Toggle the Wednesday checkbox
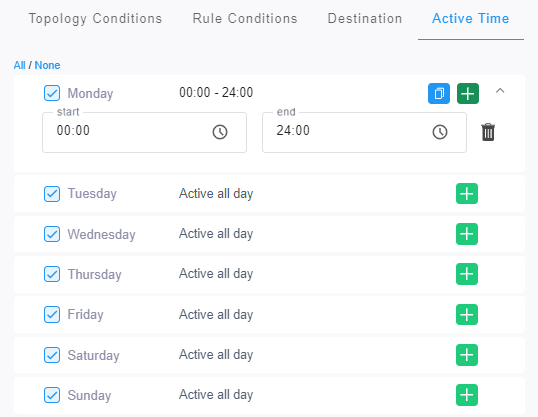This screenshot has height=417, width=538. coord(52,234)
